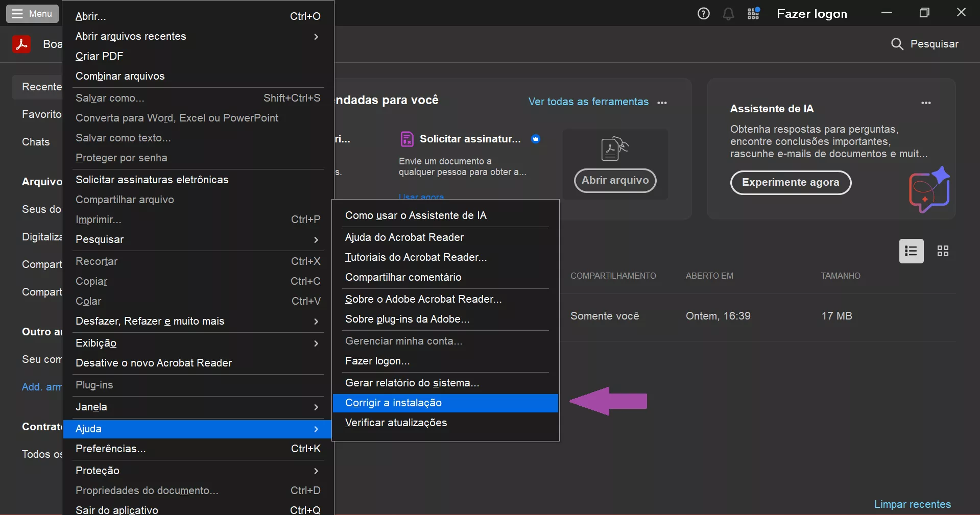Screen dimensions: 980x515
Task: Click the Acrobat Reader logo icon
Action: coord(22,44)
